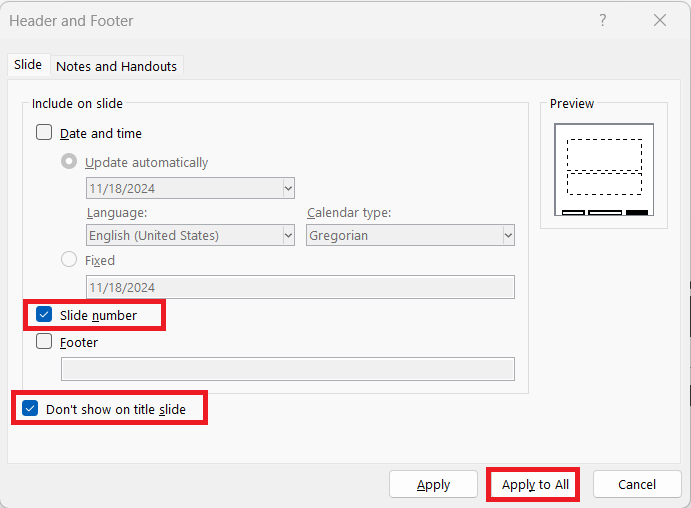691x508 pixels.
Task: Click the Apply to All button
Action: [535, 485]
